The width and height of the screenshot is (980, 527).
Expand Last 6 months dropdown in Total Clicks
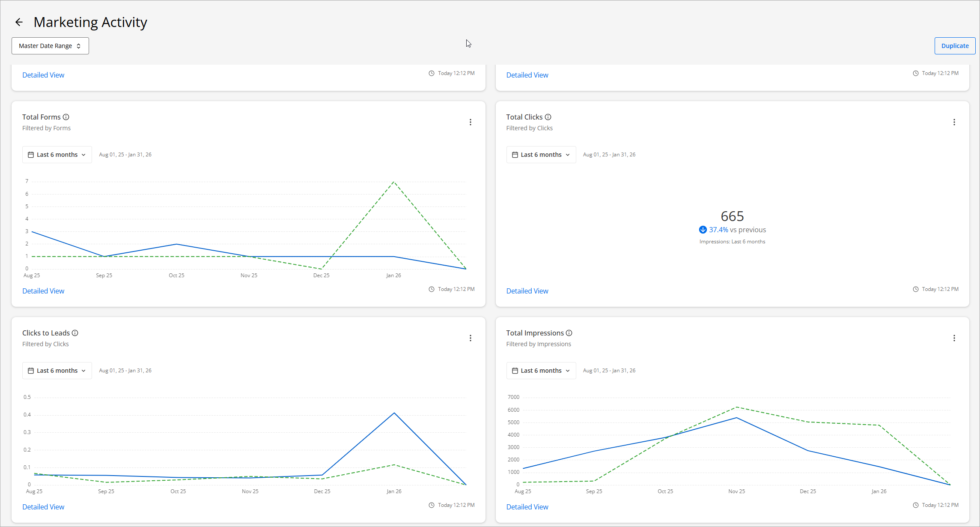(x=541, y=155)
